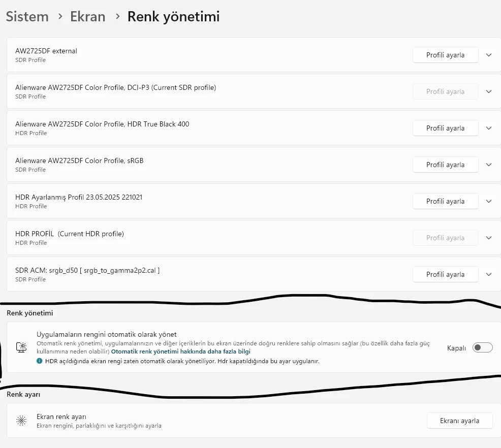Click the AW2725DF external profile name

pos(46,51)
